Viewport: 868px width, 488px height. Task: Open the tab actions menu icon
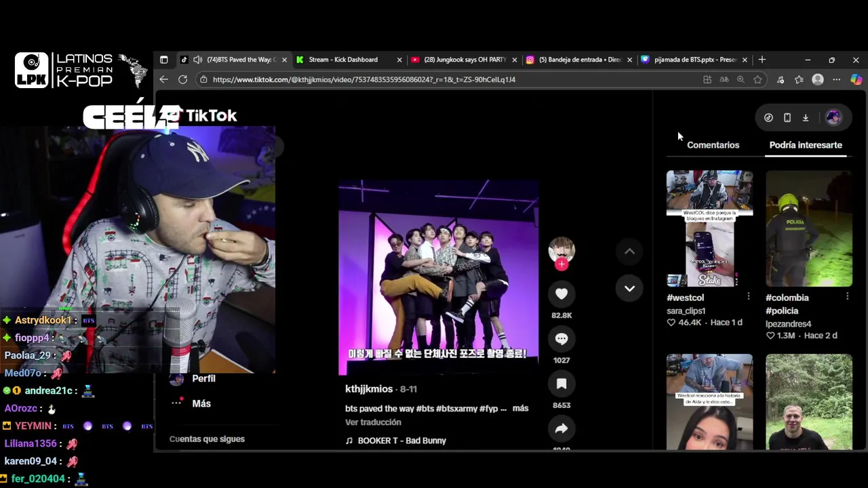(x=163, y=60)
